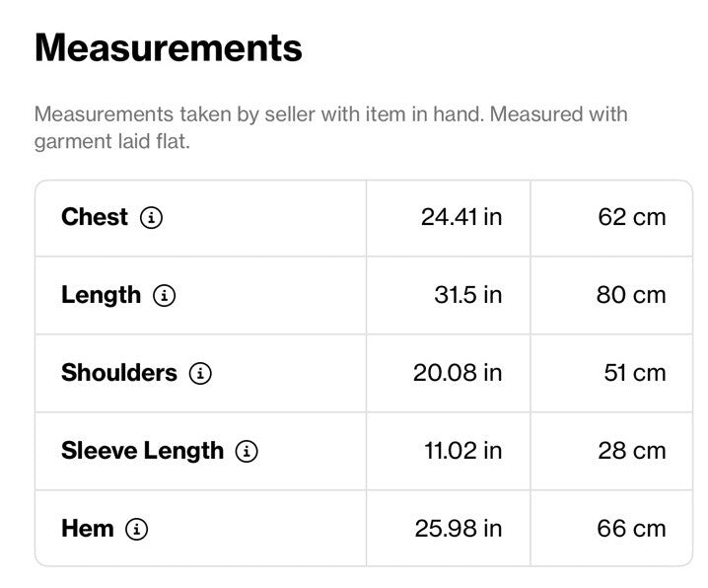
Task: Open the Hem info icon
Action: pyautogui.click(x=136, y=529)
